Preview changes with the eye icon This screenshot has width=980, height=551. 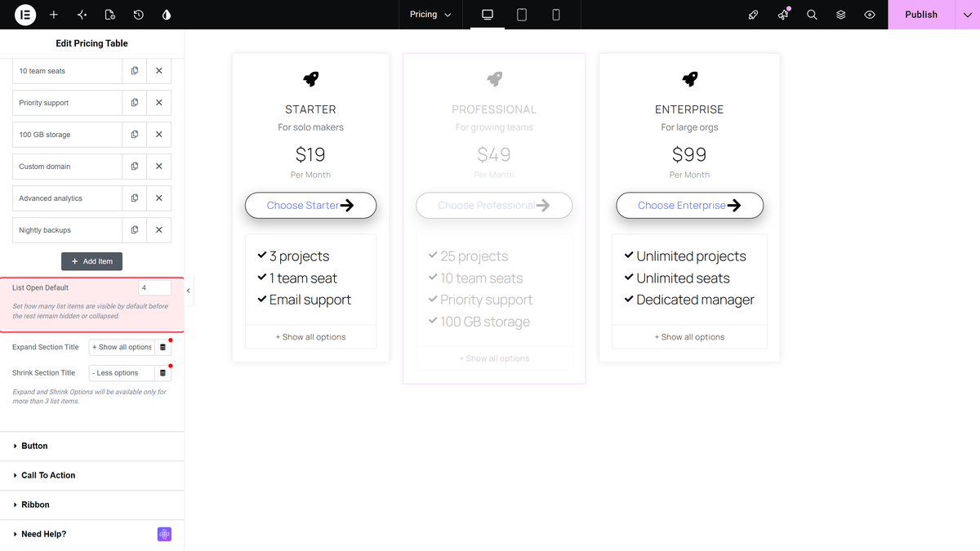870,15
